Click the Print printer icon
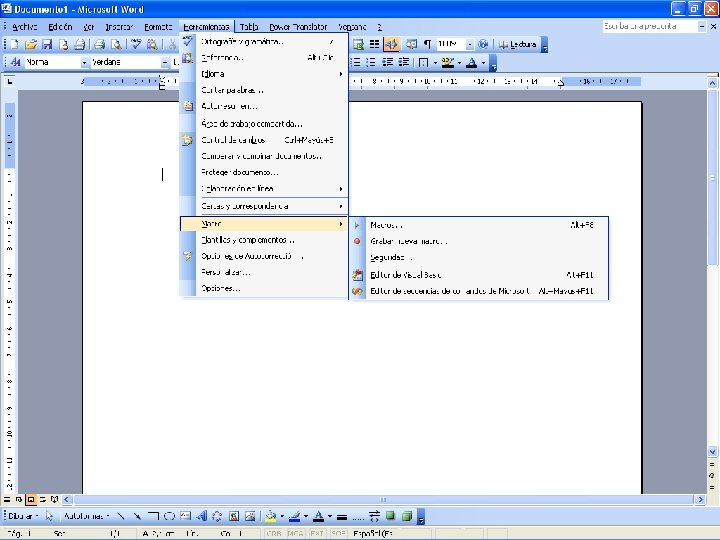This screenshot has width=720, height=540. pos(99,45)
